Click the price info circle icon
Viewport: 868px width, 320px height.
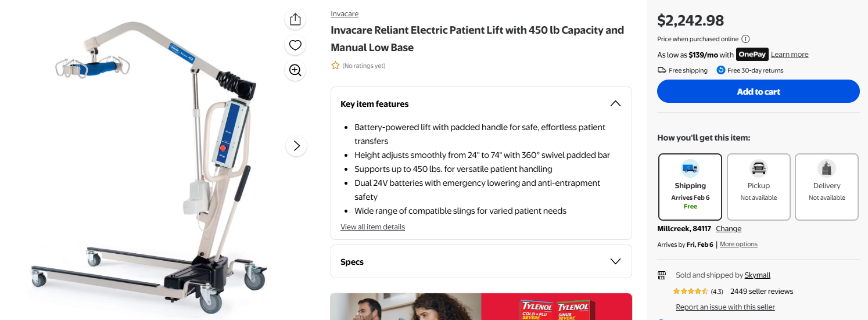[745, 39]
